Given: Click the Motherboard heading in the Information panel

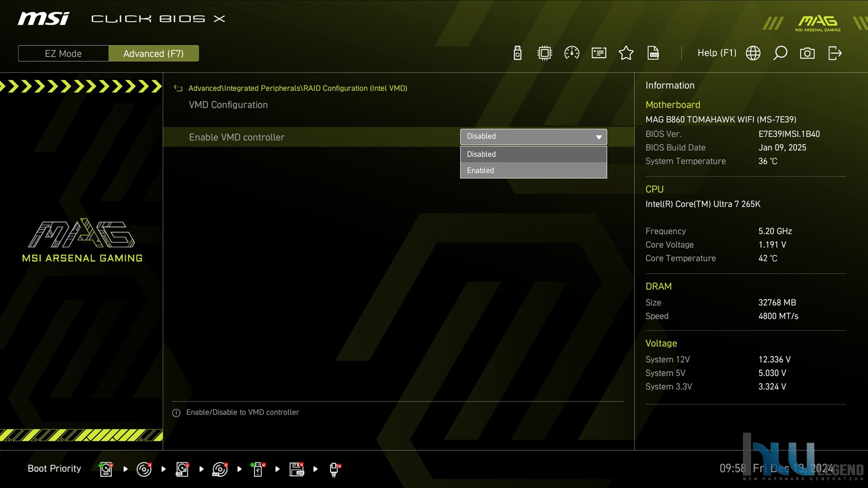Looking at the screenshot, I should (673, 105).
